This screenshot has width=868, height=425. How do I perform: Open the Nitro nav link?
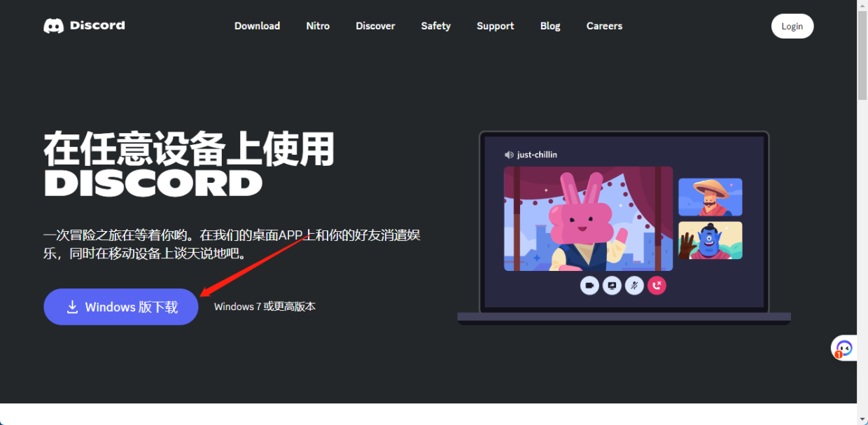pyautogui.click(x=318, y=26)
